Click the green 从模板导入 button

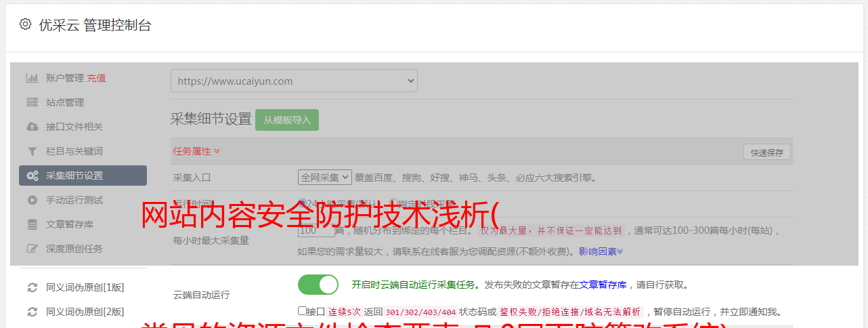point(287,120)
